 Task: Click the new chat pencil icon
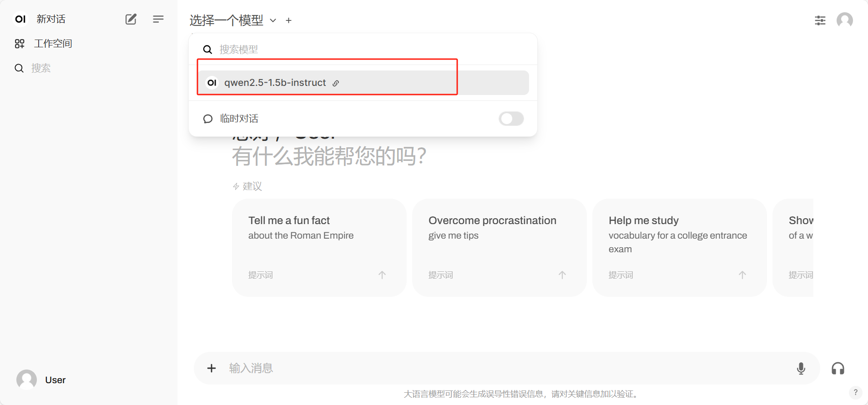click(x=131, y=19)
